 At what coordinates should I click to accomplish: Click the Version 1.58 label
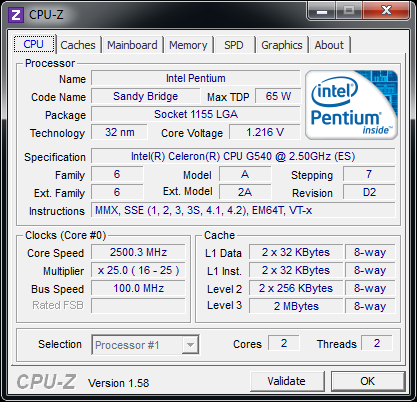[118, 383]
